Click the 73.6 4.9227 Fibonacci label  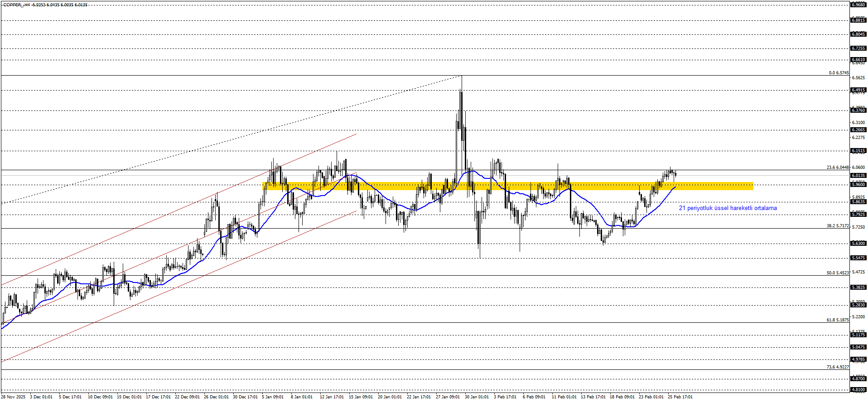[837, 367]
